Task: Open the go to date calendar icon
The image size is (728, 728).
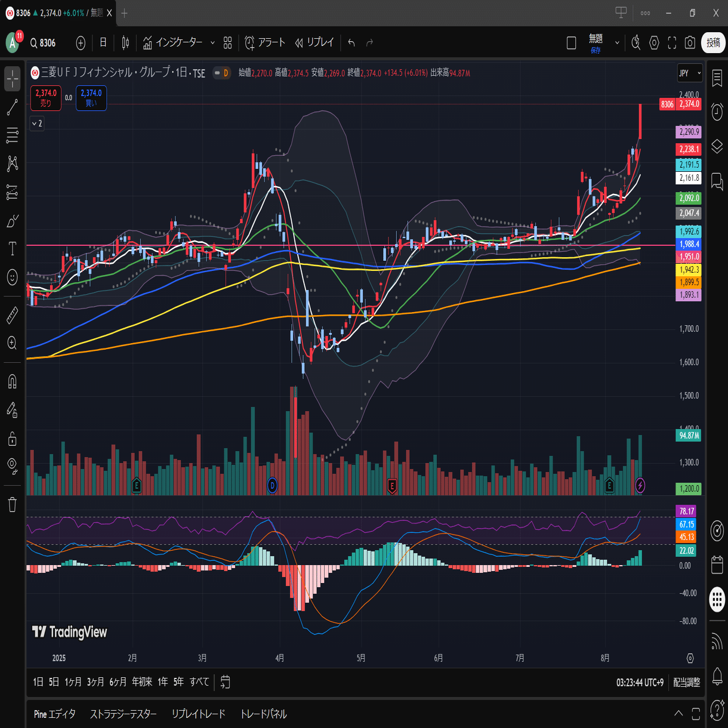Action: click(226, 681)
